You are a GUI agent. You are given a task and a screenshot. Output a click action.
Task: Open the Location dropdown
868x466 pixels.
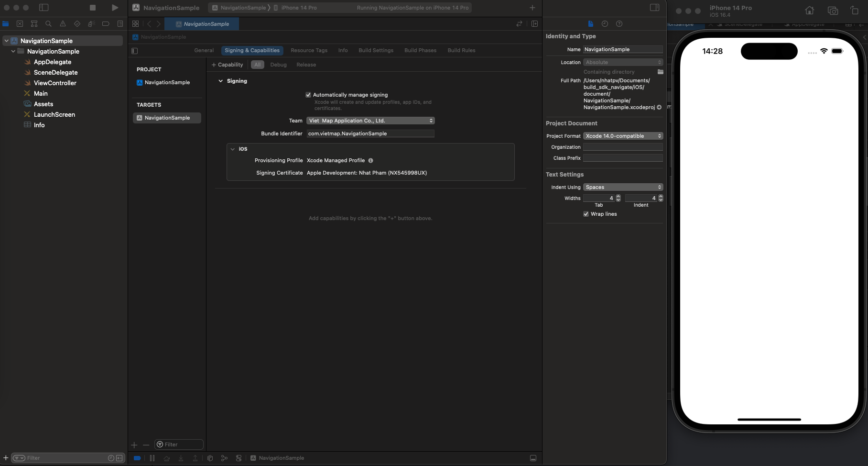coord(623,62)
